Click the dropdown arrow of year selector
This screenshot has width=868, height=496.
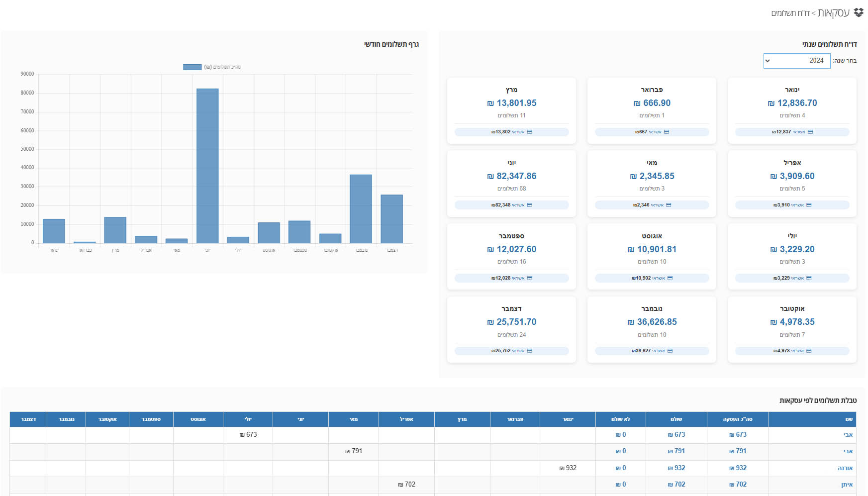768,61
